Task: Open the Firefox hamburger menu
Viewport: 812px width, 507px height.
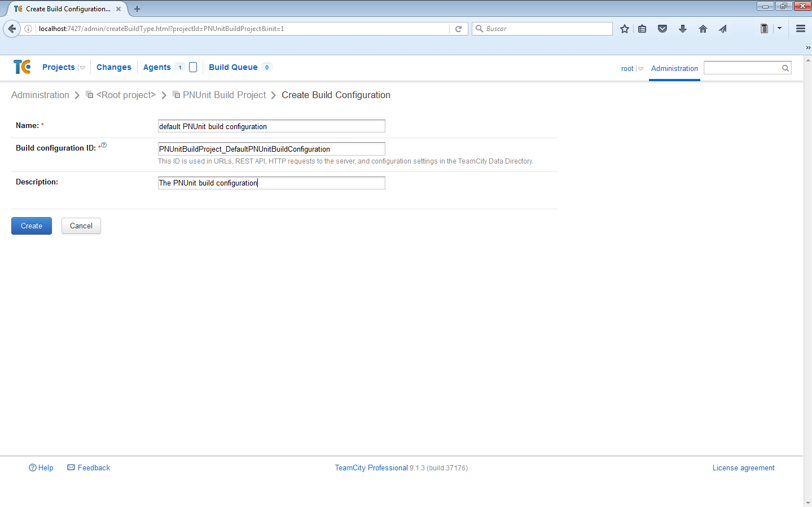Action: point(800,29)
